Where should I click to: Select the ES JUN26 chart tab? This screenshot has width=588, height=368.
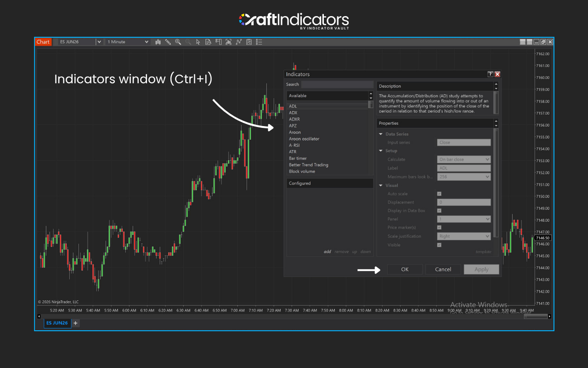pos(57,323)
